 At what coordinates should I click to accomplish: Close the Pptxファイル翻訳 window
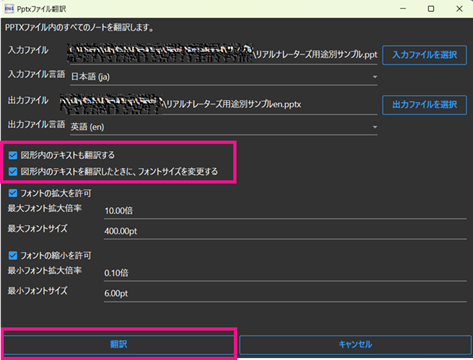pos(459,9)
